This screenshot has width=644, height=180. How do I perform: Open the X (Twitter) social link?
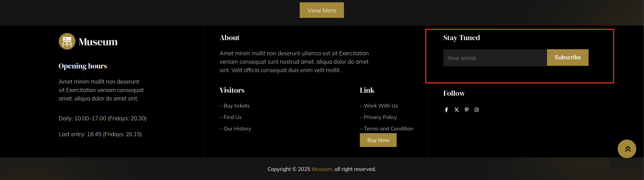click(x=456, y=110)
